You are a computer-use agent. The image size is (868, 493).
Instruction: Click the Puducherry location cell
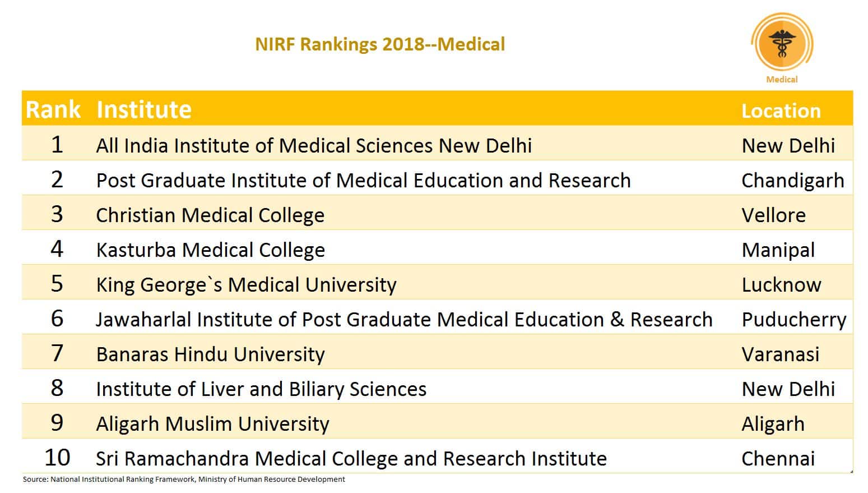tap(793, 320)
